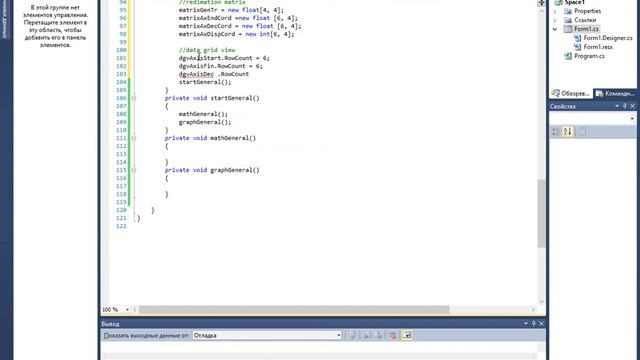Click the graphGeneral(); call on line 109
This screenshot has width=640, height=360.
click(205, 122)
